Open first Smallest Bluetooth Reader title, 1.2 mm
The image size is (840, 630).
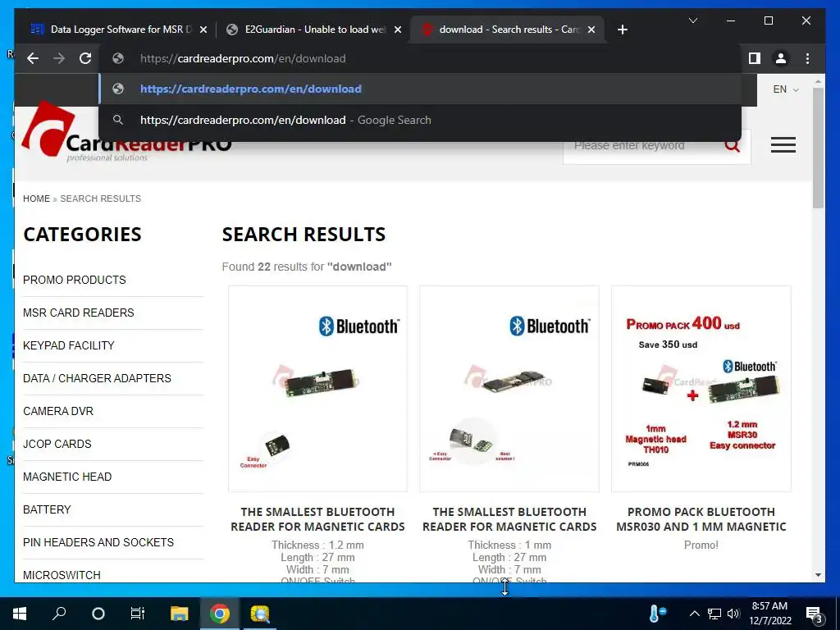[317, 519]
